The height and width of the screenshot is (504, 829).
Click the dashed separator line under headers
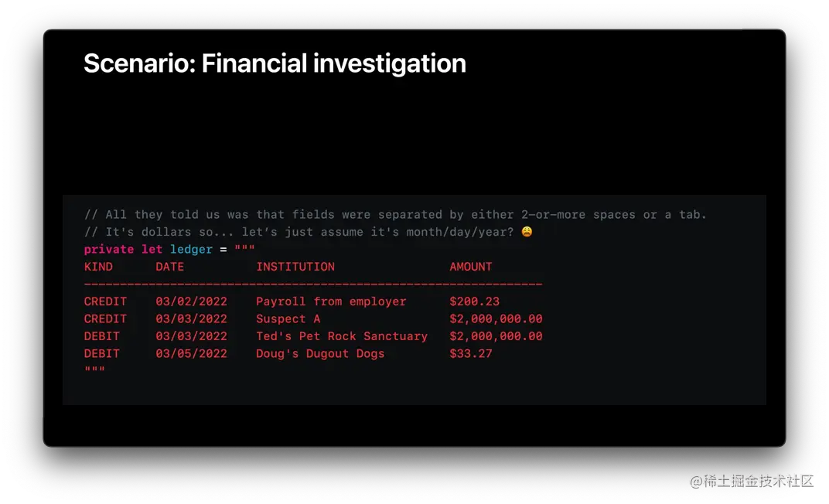click(x=312, y=284)
